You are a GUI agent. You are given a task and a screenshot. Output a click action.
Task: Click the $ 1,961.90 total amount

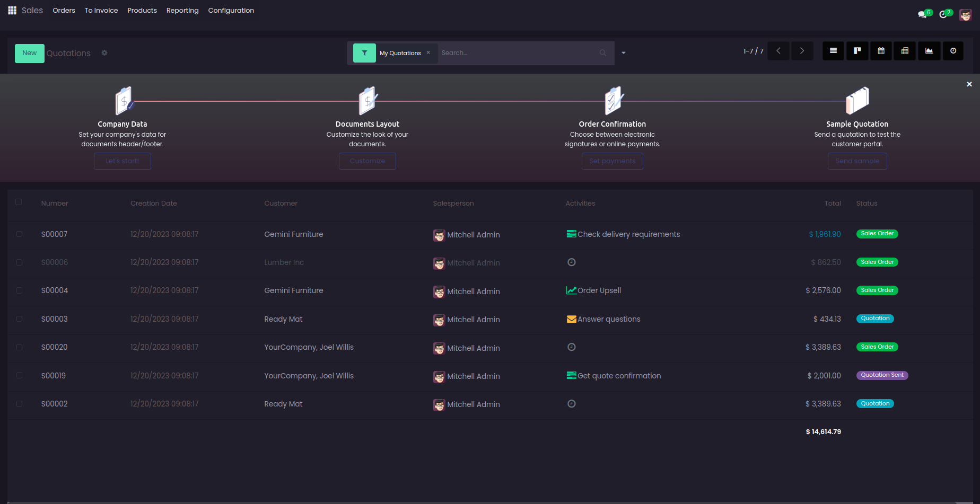825,234
